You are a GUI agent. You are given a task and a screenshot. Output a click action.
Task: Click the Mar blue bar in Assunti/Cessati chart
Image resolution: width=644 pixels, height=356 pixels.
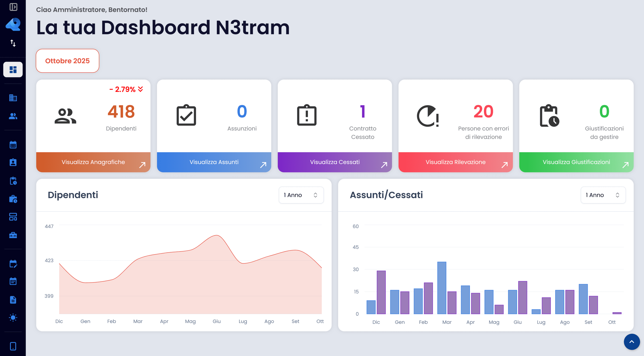coord(442,288)
